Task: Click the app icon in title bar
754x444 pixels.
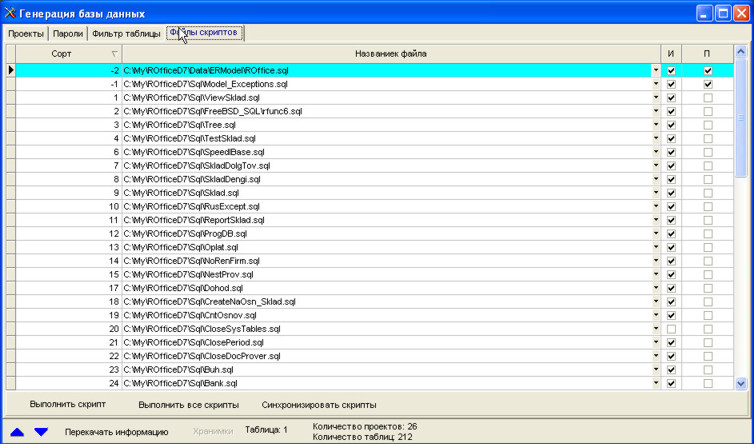Action: (x=10, y=14)
